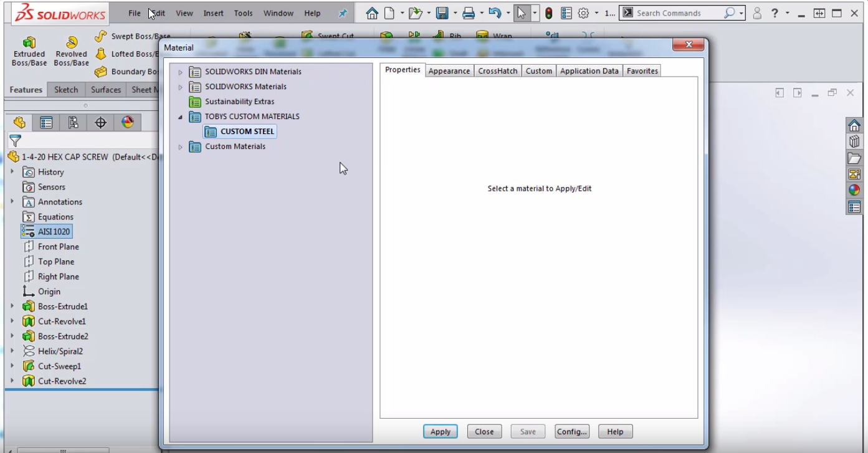Viewport: 868px width, 453px height.
Task: Click the Open folder icon in toolbar
Action: tap(415, 13)
